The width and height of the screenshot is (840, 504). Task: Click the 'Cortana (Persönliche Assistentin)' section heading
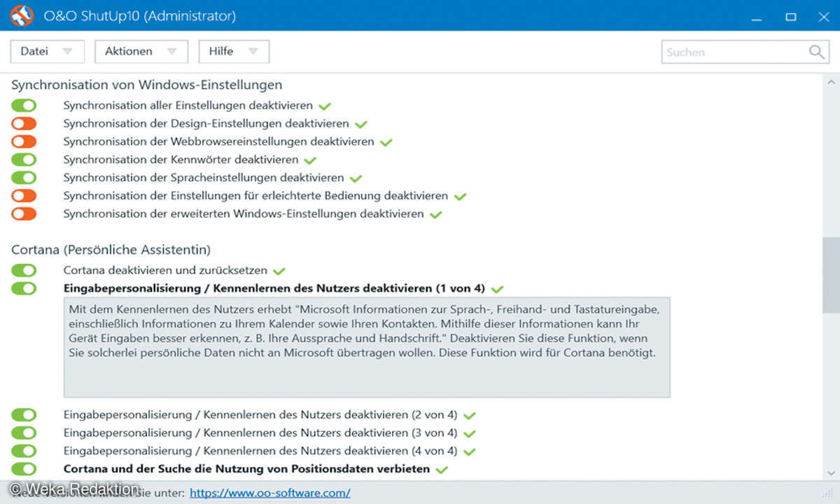111,249
